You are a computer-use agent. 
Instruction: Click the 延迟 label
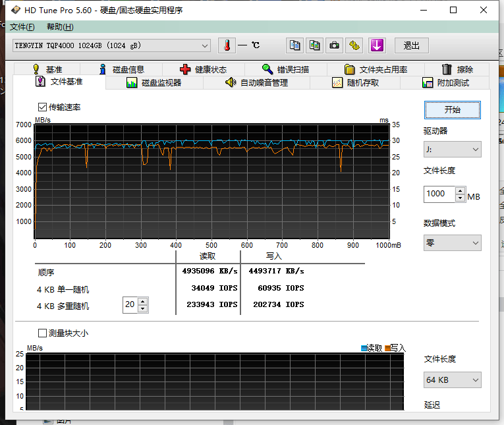coord(432,405)
